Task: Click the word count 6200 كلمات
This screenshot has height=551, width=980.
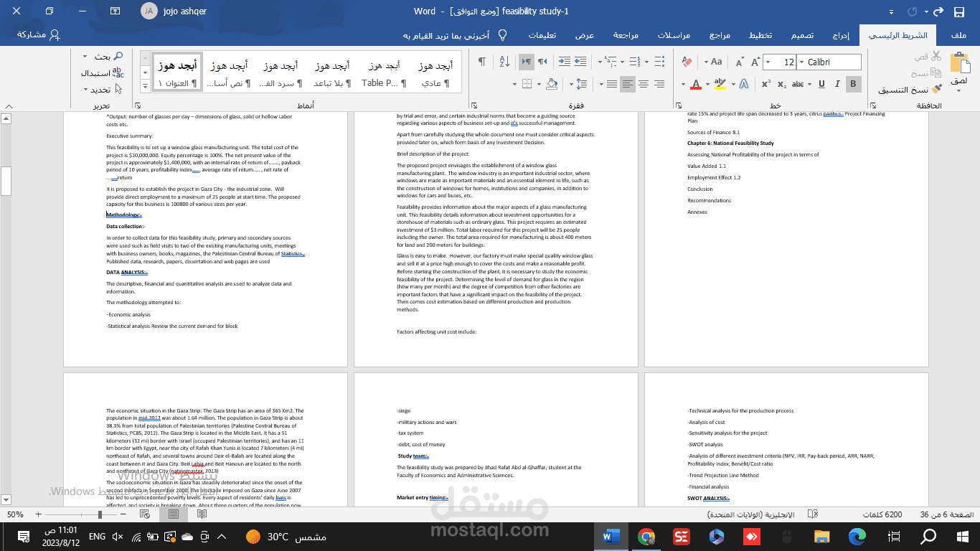Action: (x=883, y=514)
